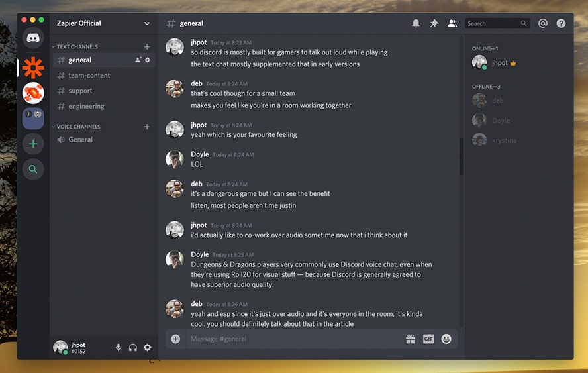Collapse the Voice Channels category
This screenshot has height=373, width=588.
78,126
